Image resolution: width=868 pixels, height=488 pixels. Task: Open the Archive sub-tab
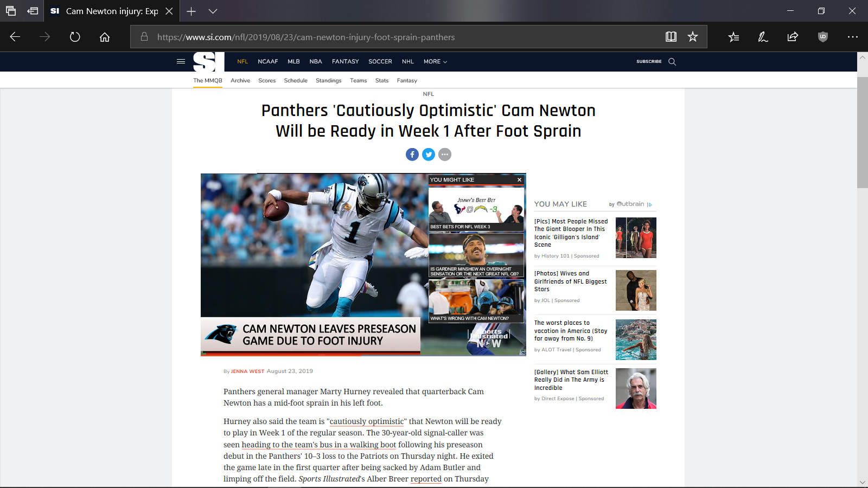pos(240,80)
